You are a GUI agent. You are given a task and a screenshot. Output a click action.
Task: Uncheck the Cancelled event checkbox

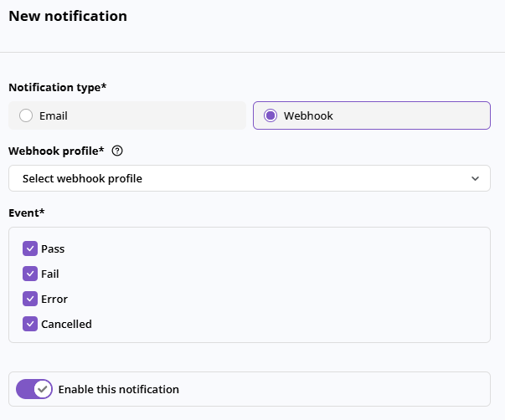(x=30, y=324)
